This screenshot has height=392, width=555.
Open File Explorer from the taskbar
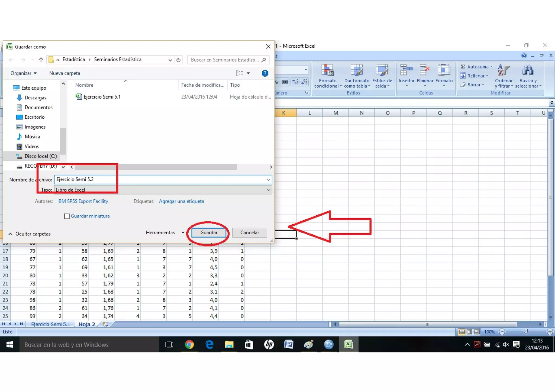[229, 345]
